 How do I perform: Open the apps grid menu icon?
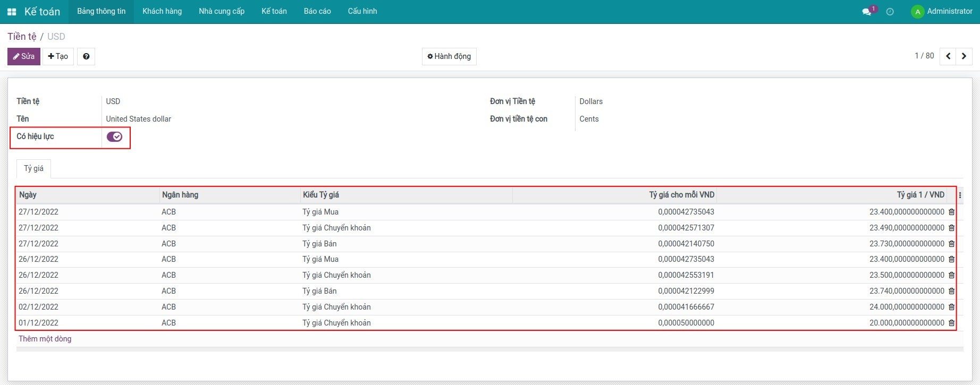12,12
